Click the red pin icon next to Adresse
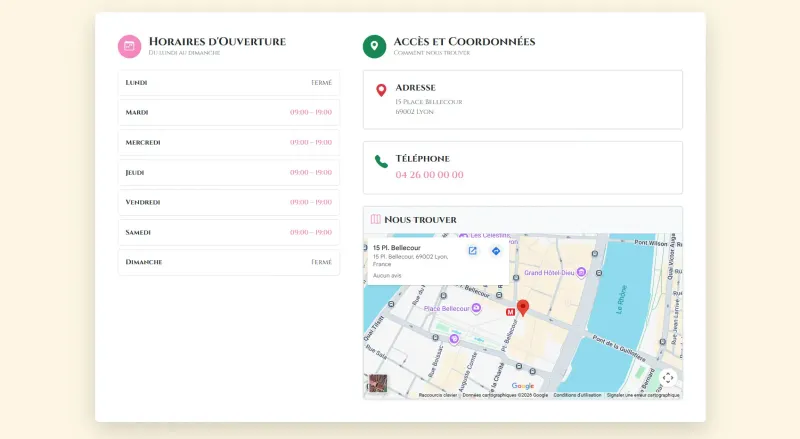The height and width of the screenshot is (439, 800). (x=381, y=91)
